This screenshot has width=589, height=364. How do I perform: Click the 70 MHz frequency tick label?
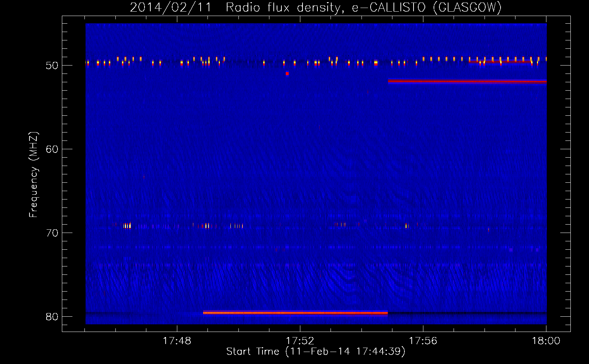pos(52,233)
